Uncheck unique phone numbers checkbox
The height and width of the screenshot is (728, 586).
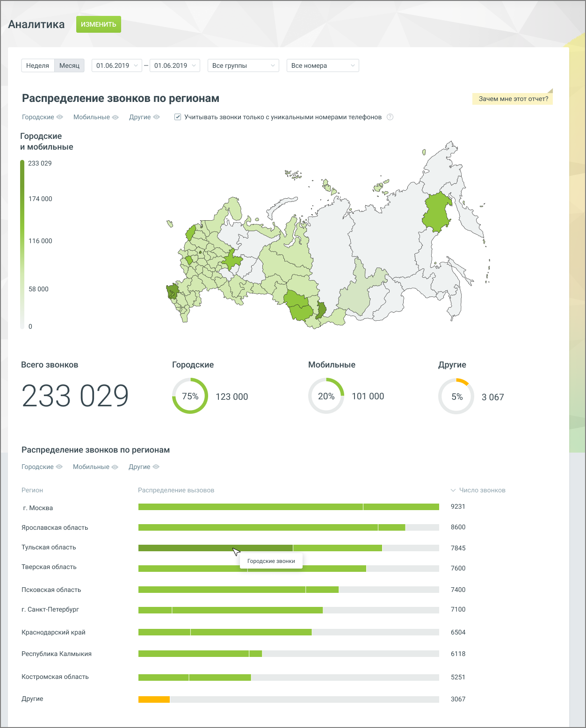click(x=178, y=117)
